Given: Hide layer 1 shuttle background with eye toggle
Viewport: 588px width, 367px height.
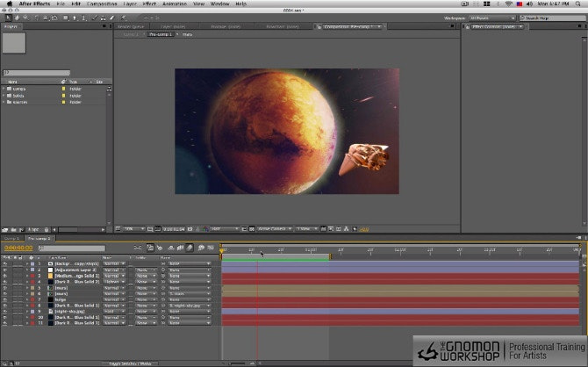Looking at the screenshot, I should (5, 263).
